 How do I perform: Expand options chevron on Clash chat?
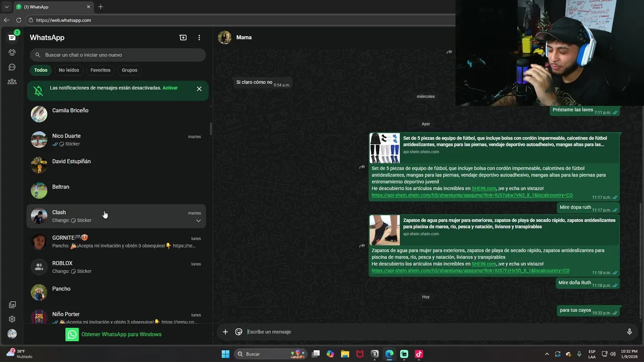tap(198, 221)
